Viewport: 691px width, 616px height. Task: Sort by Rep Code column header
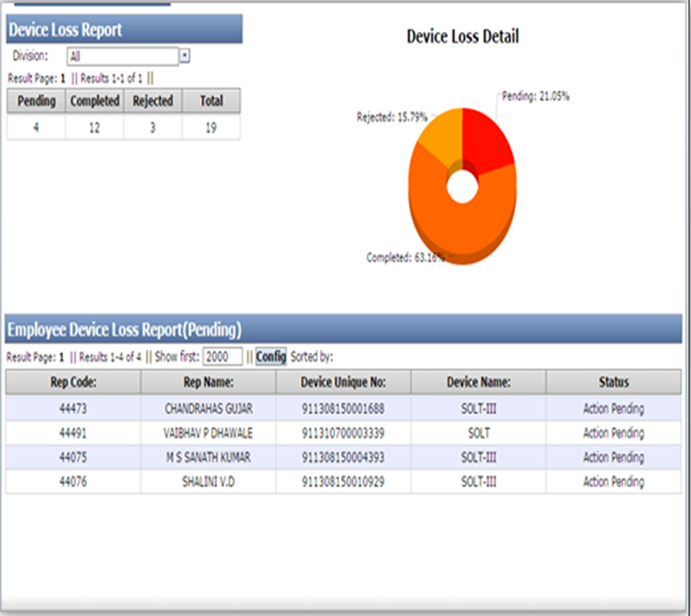[74, 382]
